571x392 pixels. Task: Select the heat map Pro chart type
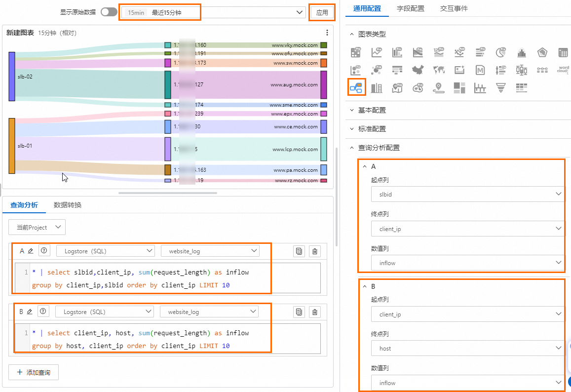point(418,87)
